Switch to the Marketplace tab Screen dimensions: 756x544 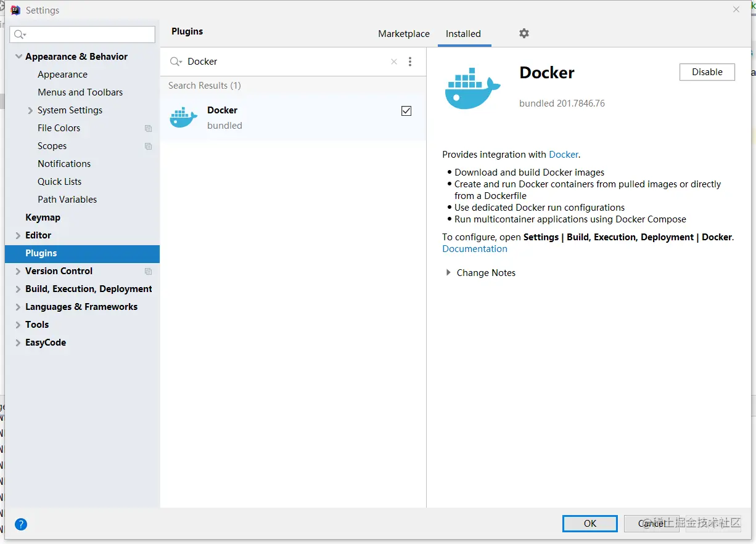[404, 34]
